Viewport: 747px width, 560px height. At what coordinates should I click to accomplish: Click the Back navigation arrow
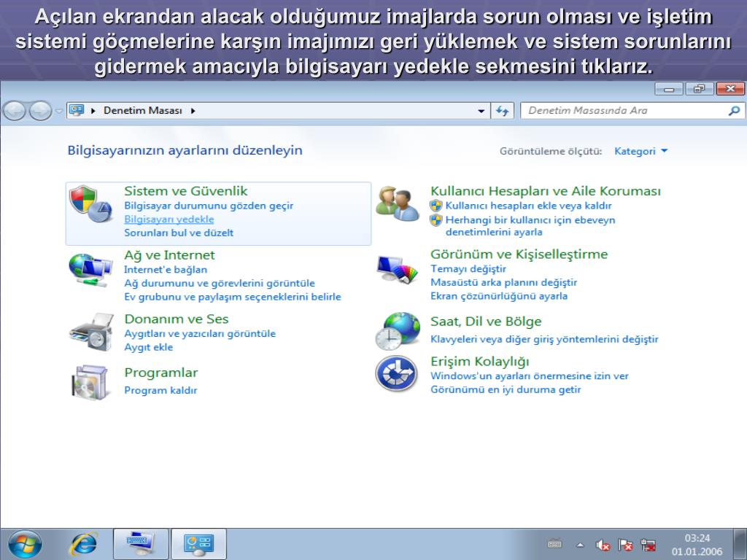(x=15, y=111)
